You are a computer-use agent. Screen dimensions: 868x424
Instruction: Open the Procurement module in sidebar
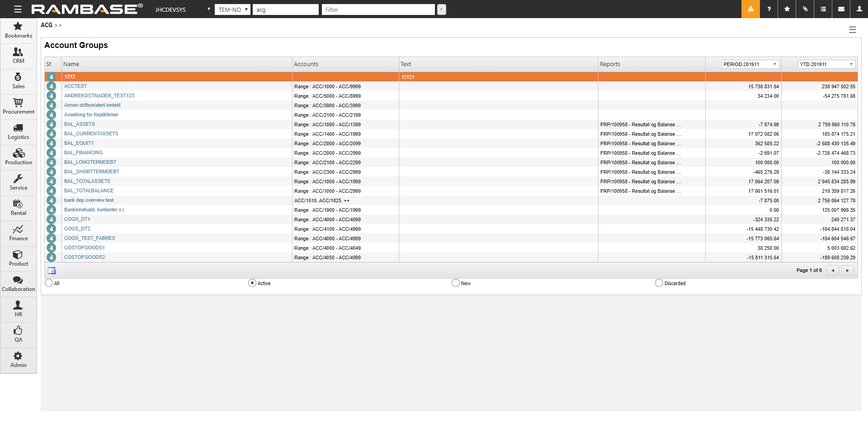(x=19, y=107)
